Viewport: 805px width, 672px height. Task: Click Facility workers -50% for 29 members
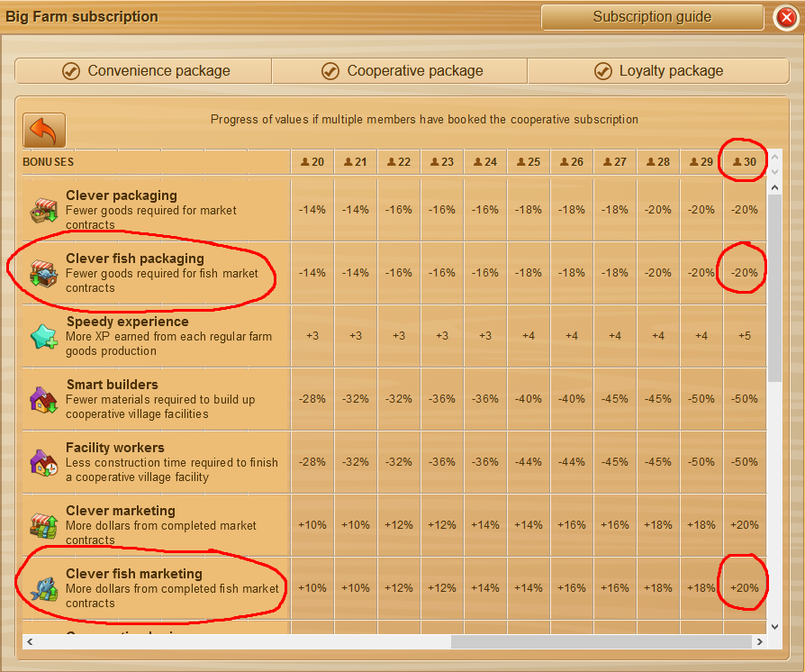pyautogui.click(x=701, y=462)
